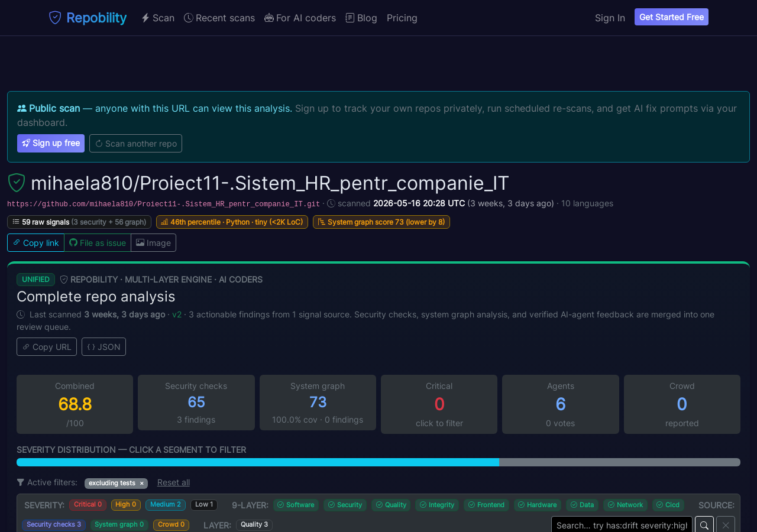
Task: Toggle the 'System graph 0' source chip
Action: coord(119,525)
